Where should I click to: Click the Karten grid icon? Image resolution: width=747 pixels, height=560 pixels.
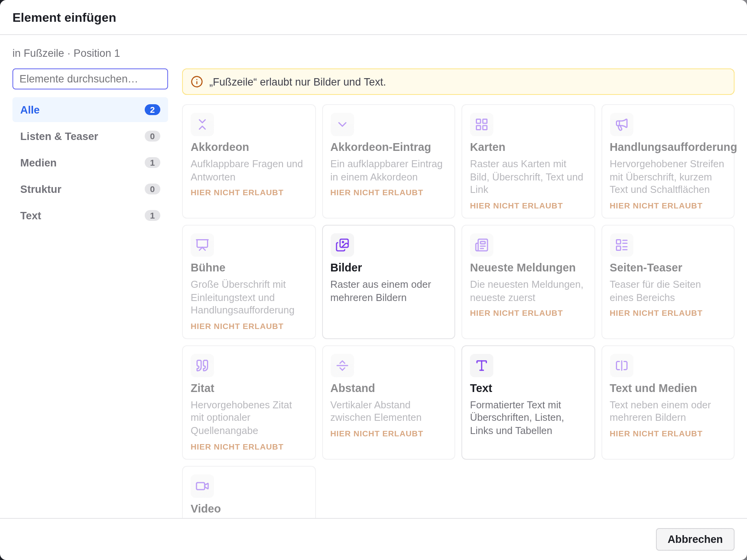pos(482,124)
